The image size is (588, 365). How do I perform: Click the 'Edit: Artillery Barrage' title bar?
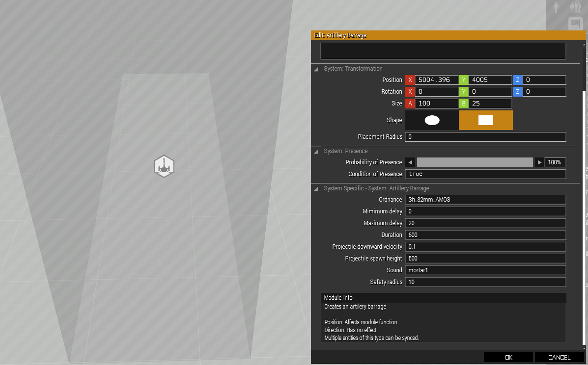[x=448, y=35]
